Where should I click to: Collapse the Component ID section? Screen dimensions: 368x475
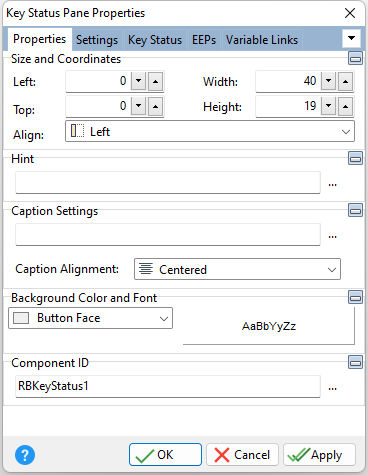[355, 362]
